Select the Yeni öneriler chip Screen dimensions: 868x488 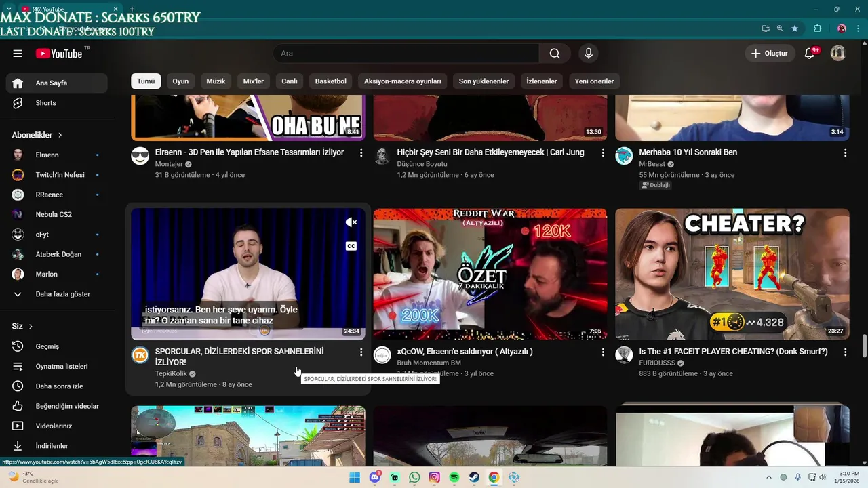594,81
